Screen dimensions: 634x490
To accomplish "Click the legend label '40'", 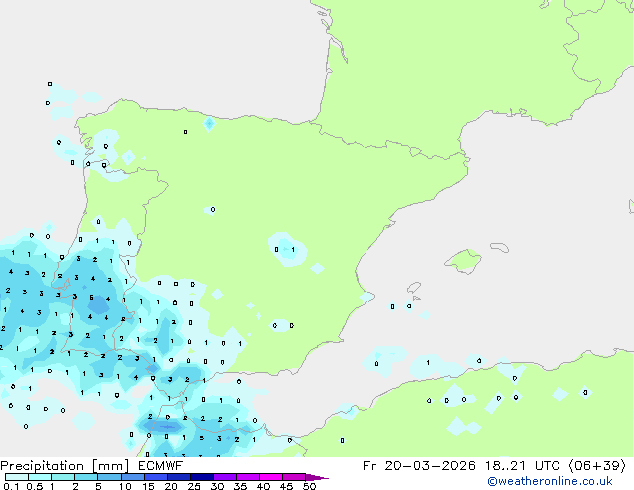I will (263, 486).
